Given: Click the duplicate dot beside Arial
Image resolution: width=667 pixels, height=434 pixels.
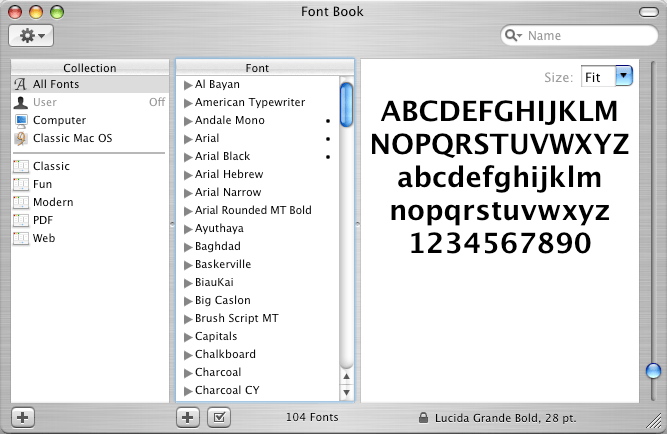Looking at the screenshot, I should 328,139.
